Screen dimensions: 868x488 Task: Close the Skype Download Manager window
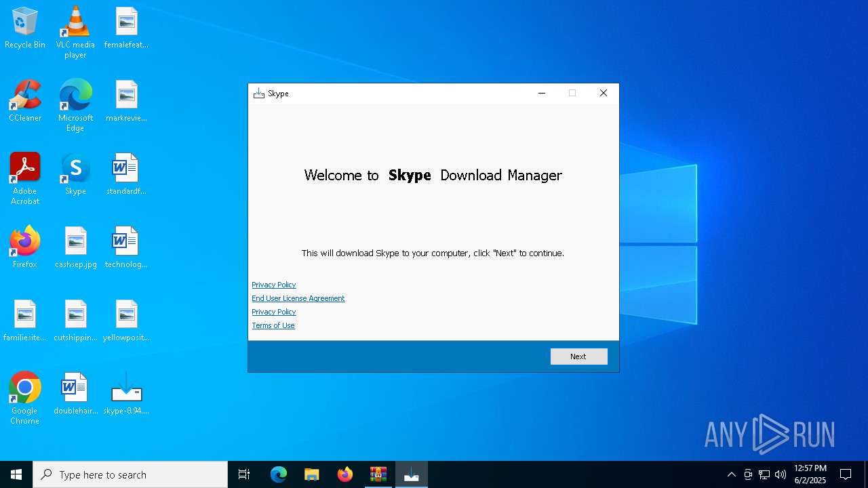[x=603, y=94]
